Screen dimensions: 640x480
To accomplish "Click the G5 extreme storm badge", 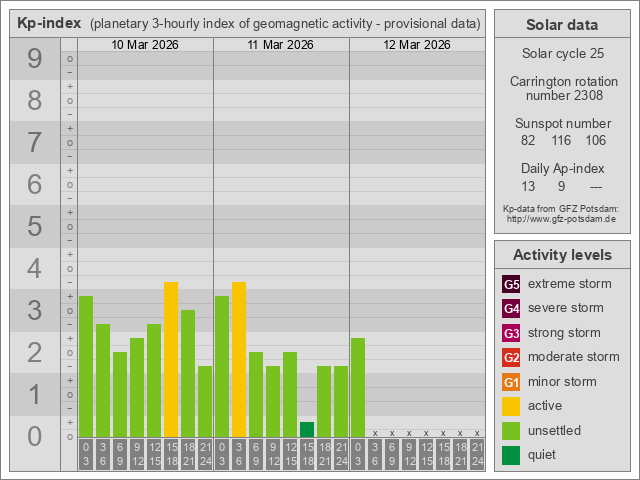I will point(511,284).
